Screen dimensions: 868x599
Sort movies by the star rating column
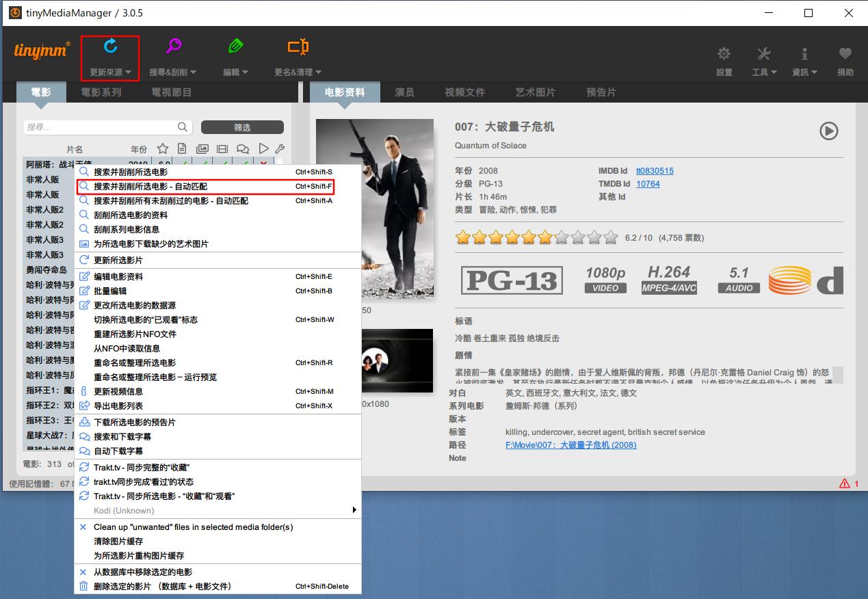coord(161,148)
